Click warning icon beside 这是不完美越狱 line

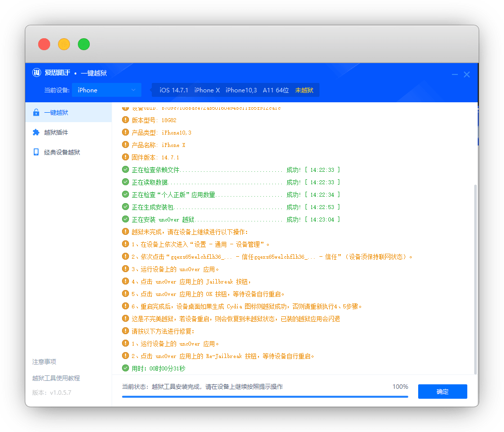pyautogui.click(x=126, y=318)
